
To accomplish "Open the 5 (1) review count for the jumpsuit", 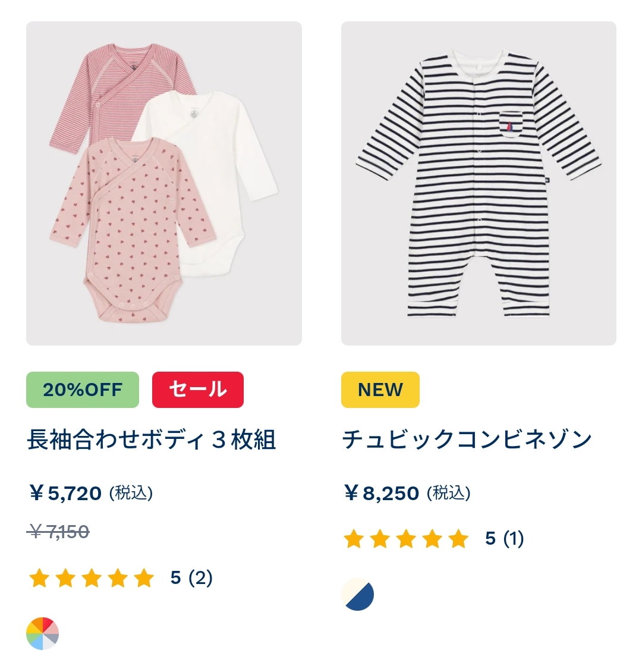I will pos(505,539).
